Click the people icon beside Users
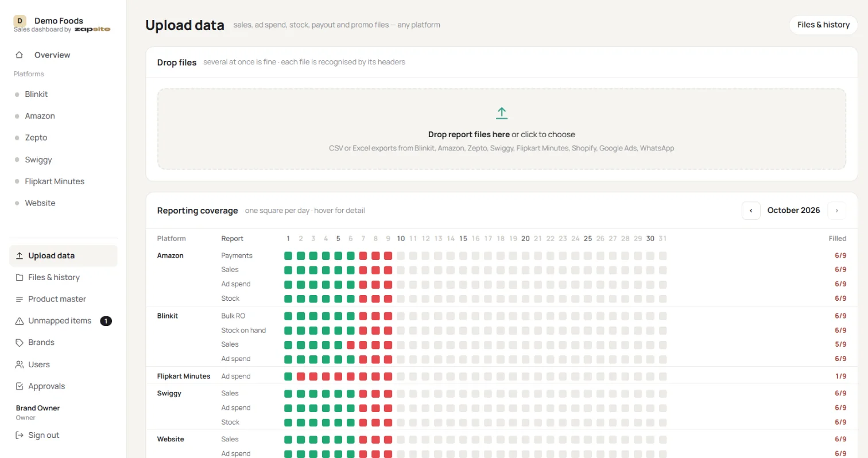 (20, 364)
